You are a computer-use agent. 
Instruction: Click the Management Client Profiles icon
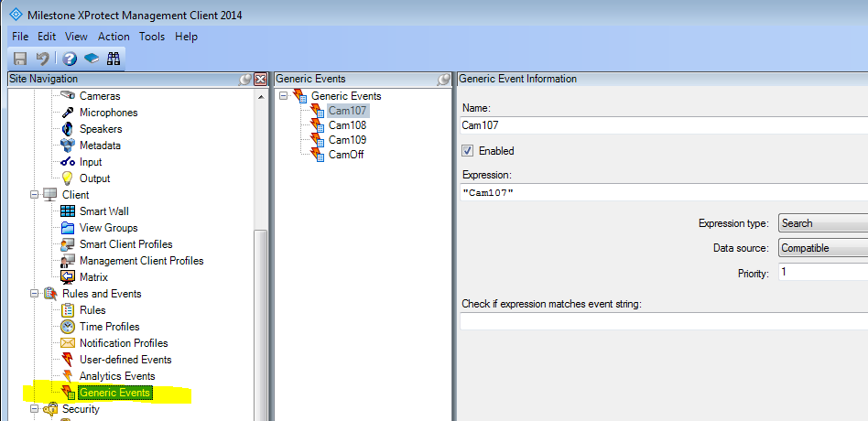pyautogui.click(x=68, y=261)
